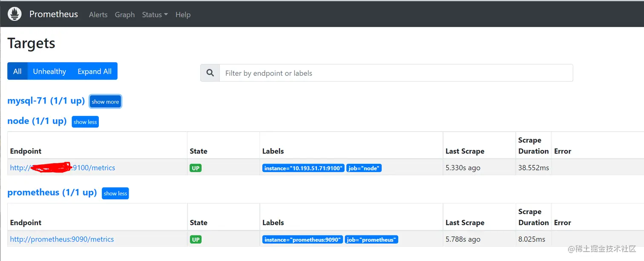The height and width of the screenshot is (261, 644).
Task: Filter to Unhealthy targets
Action: click(x=49, y=71)
